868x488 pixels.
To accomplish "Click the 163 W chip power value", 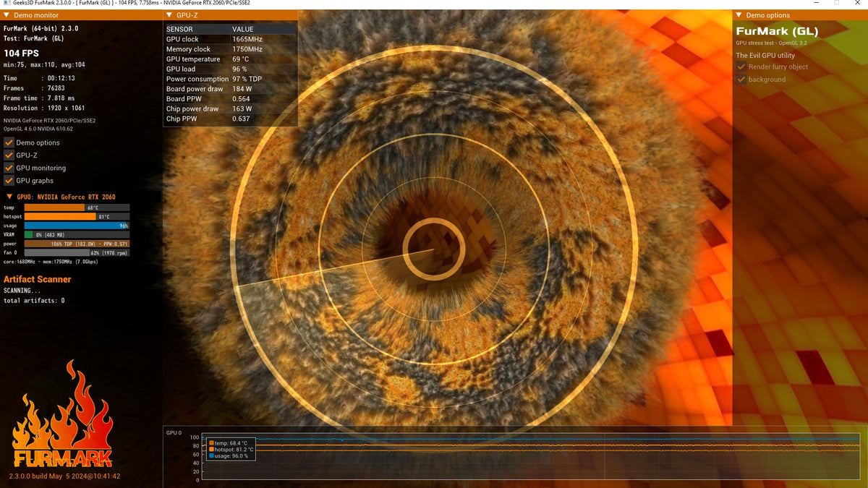I will point(242,108).
